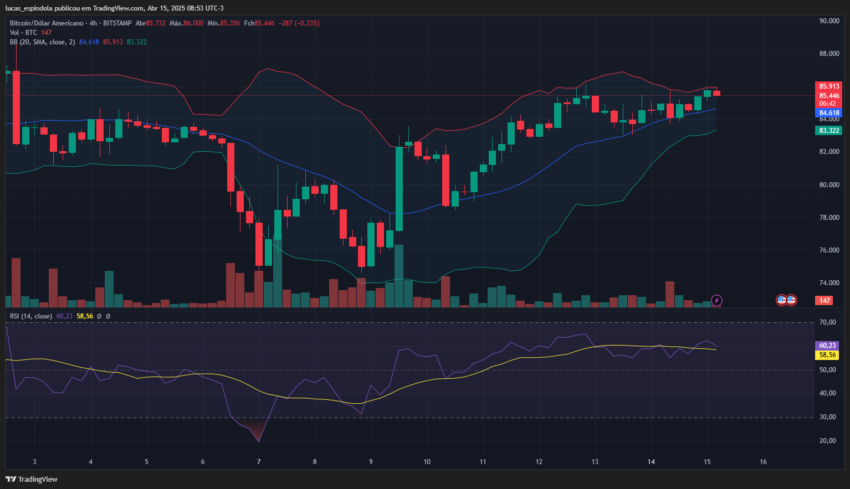
Task: Click the green 83.322 lower band label
Action: (x=828, y=131)
